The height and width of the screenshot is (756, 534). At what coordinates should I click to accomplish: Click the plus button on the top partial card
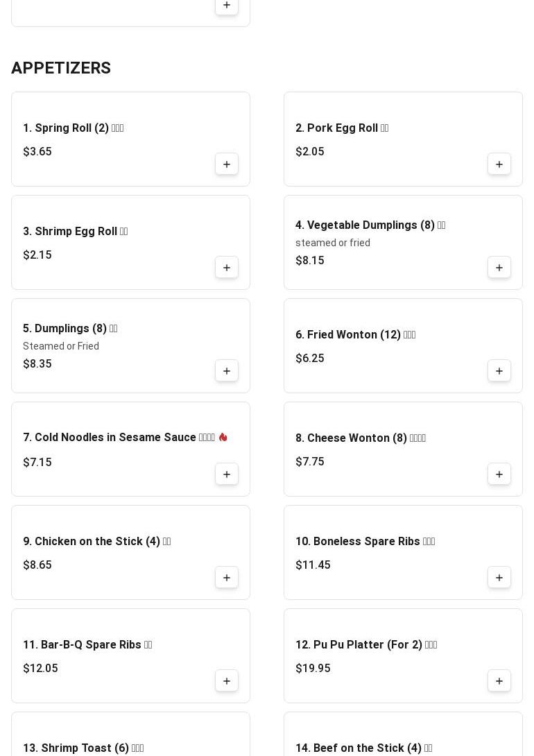227,6
